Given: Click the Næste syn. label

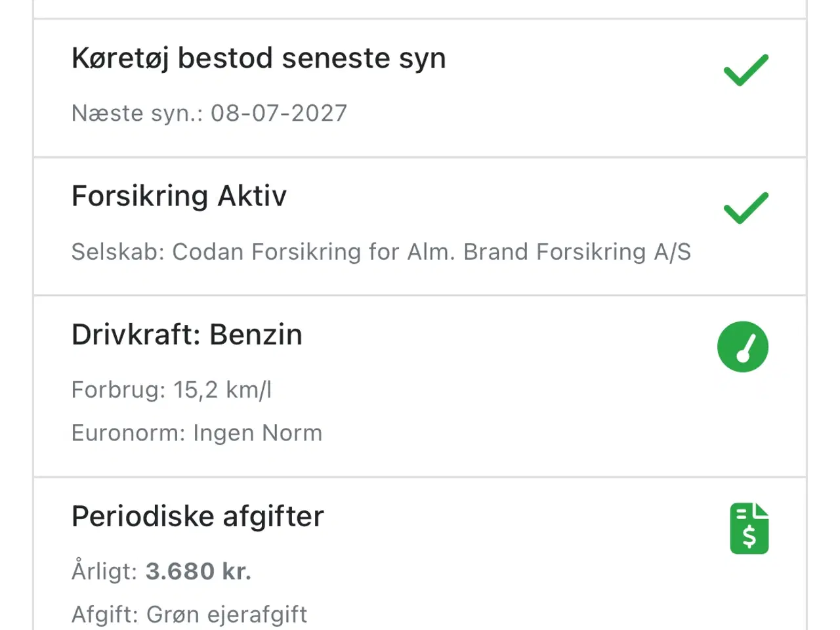Looking at the screenshot, I should coord(136,114).
